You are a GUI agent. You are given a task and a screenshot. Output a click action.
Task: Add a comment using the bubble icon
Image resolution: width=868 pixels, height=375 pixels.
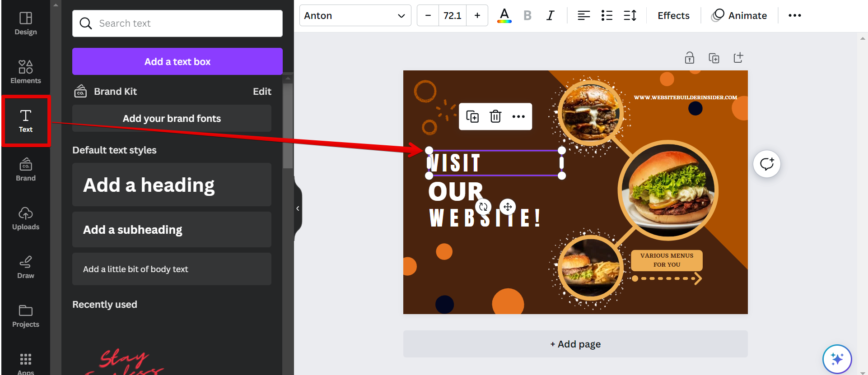tap(766, 164)
